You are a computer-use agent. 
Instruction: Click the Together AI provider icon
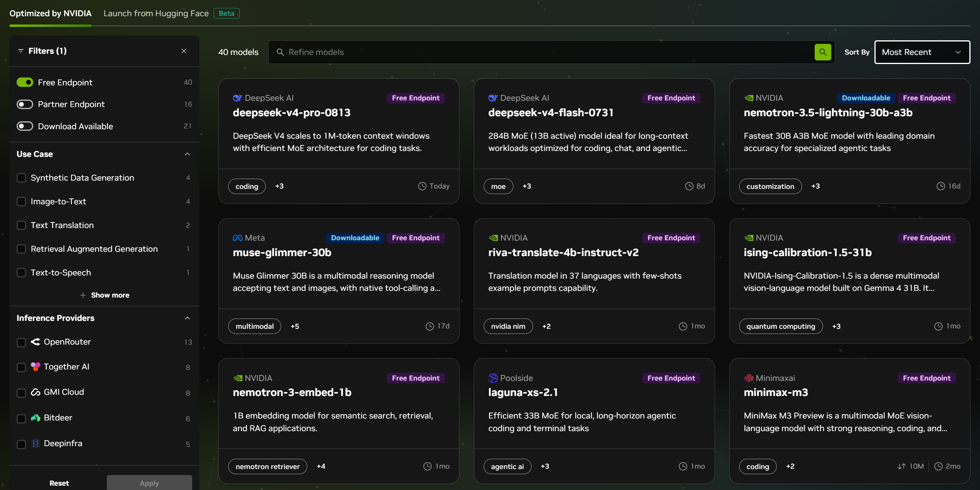tap(36, 367)
